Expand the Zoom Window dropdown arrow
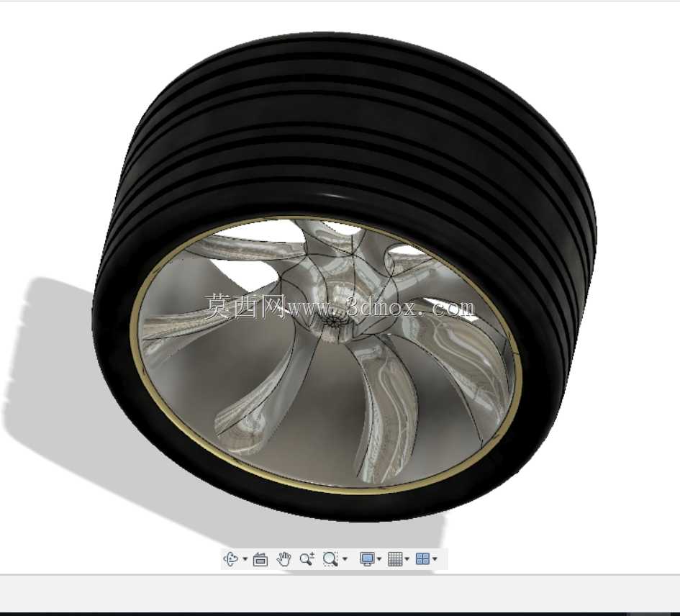This screenshot has height=616, width=680. coord(345,558)
